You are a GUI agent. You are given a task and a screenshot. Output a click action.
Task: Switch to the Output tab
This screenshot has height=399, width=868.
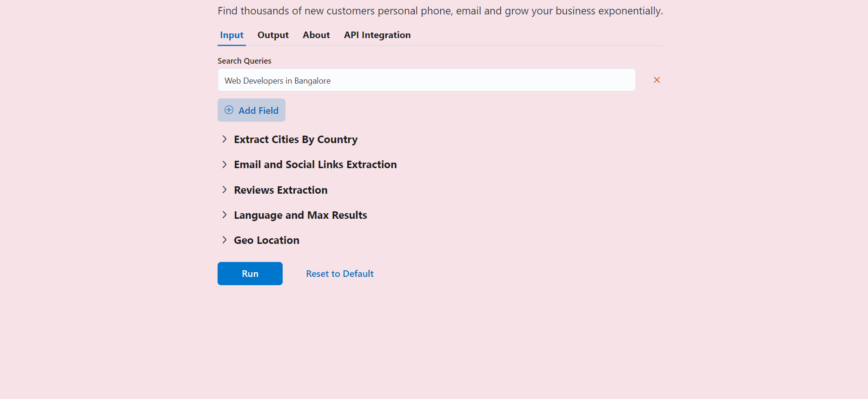pos(273,35)
